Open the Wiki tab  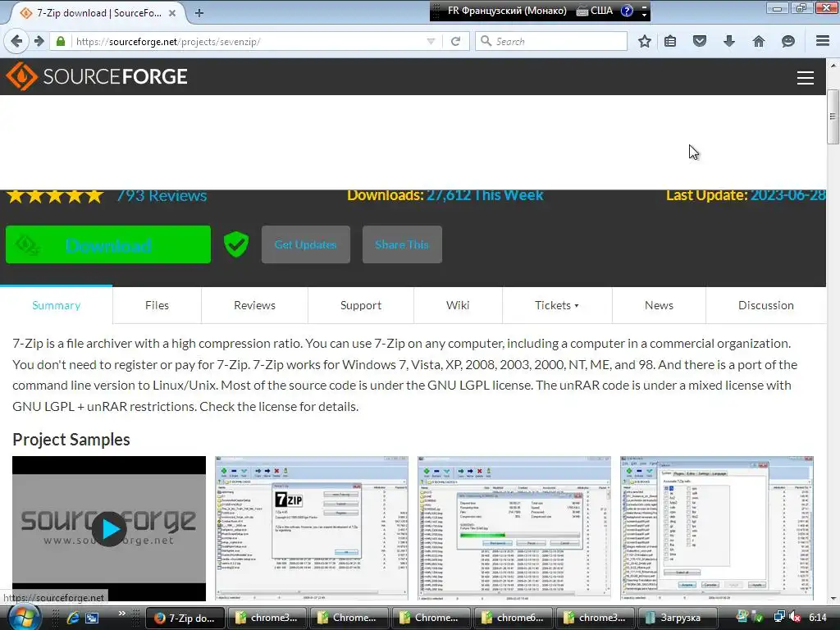point(458,305)
